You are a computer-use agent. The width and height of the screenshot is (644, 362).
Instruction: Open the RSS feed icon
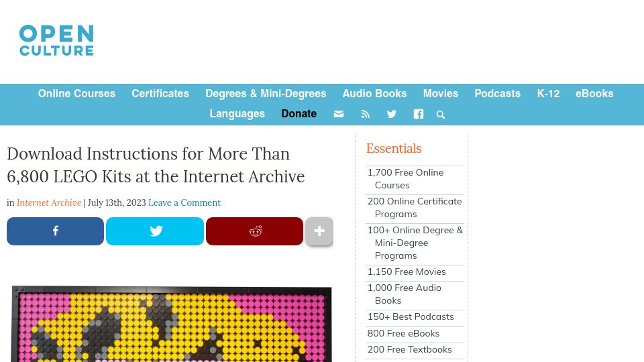coord(365,114)
